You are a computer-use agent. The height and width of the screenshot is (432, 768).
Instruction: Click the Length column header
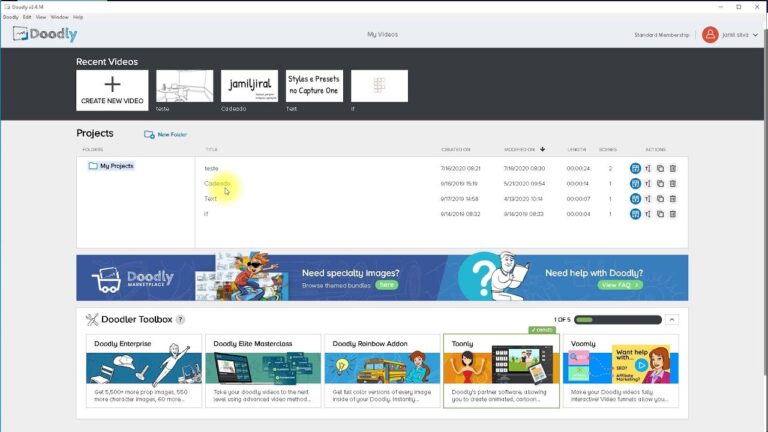coord(577,149)
